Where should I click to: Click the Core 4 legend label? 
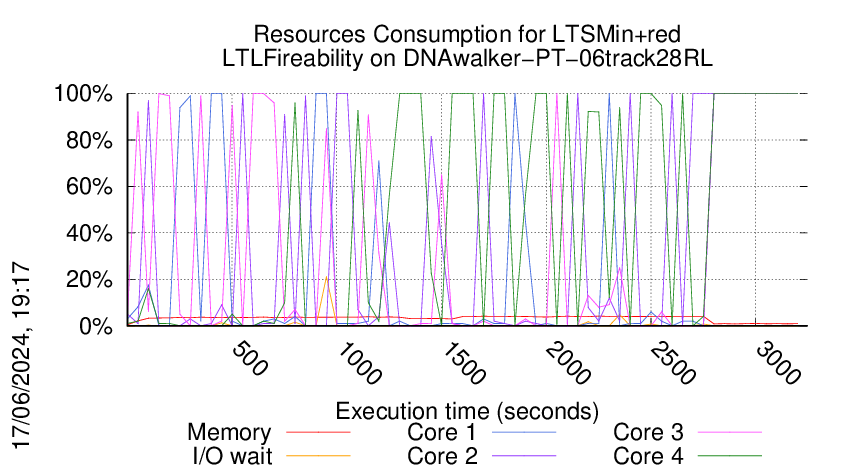tap(648, 456)
